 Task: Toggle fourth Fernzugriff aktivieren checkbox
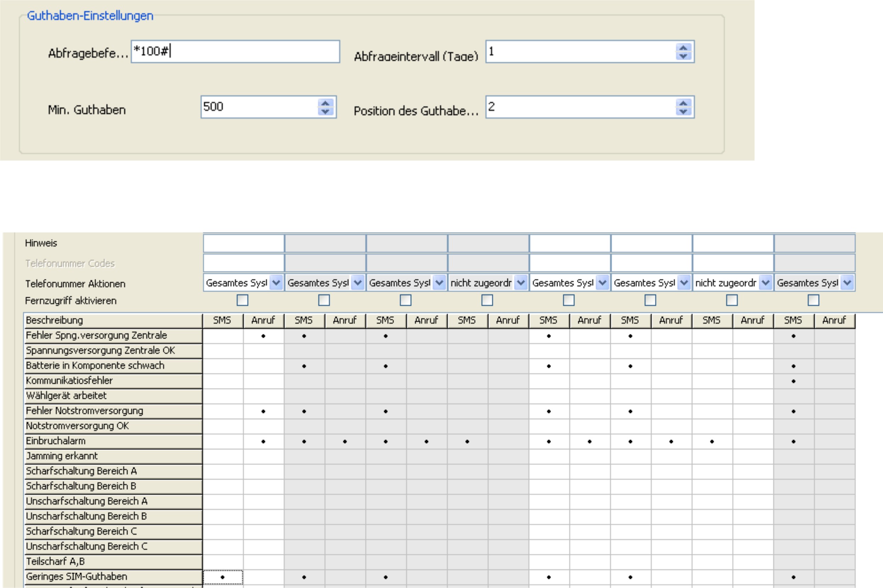click(487, 300)
